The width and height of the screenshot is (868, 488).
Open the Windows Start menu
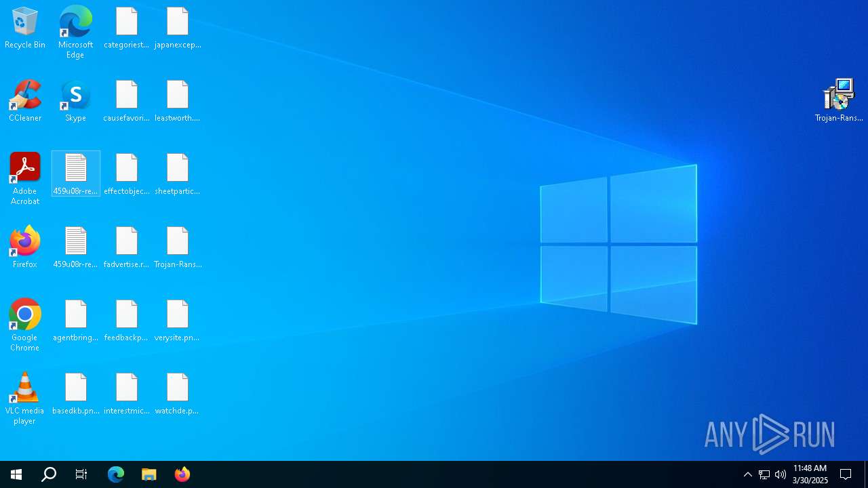(x=16, y=474)
